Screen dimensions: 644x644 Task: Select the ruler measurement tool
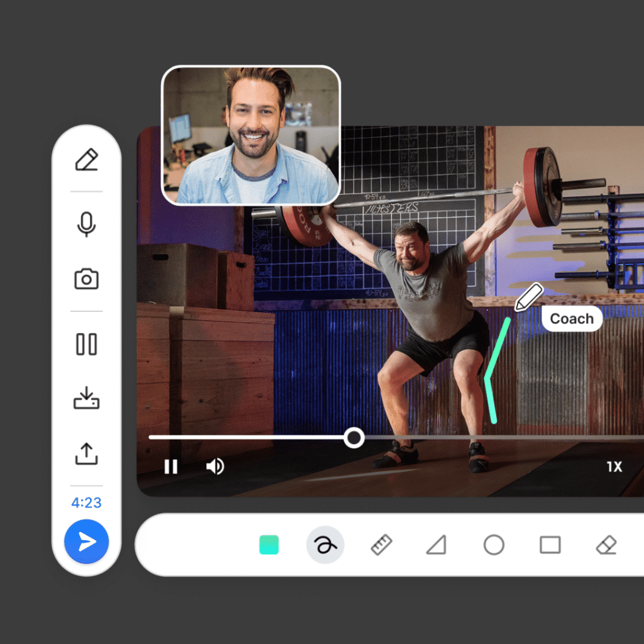point(381,545)
